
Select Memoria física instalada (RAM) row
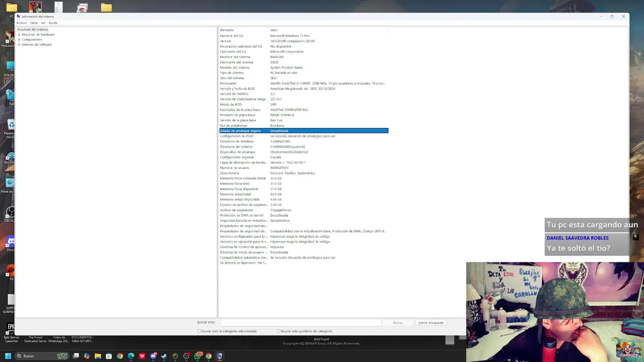point(304,178)
